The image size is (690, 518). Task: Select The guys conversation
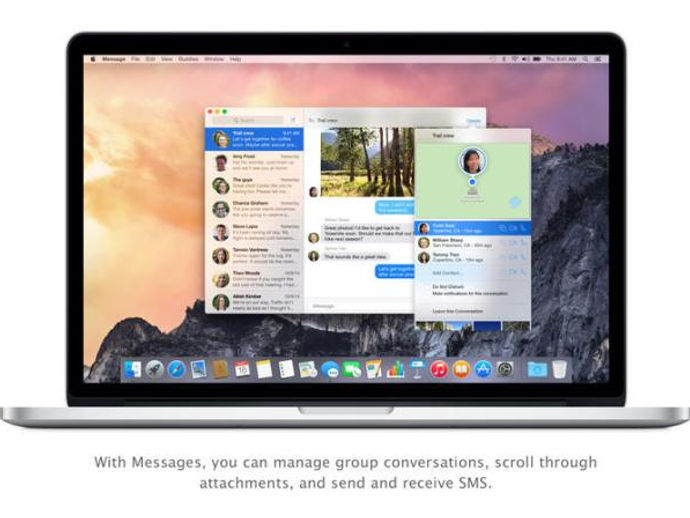point(254,186)
